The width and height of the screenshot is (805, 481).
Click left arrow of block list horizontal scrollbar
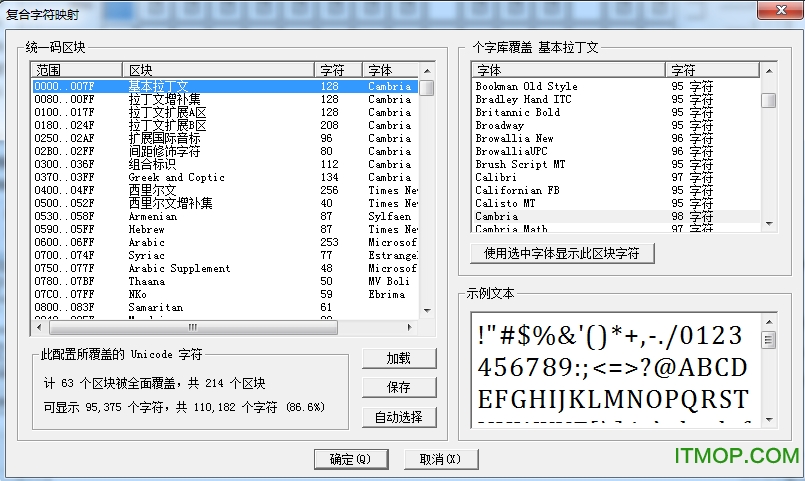coord(40,327)
